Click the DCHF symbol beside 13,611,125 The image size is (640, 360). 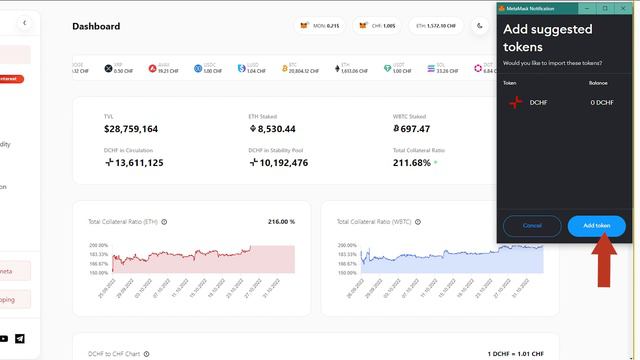(x=109, y=162)
